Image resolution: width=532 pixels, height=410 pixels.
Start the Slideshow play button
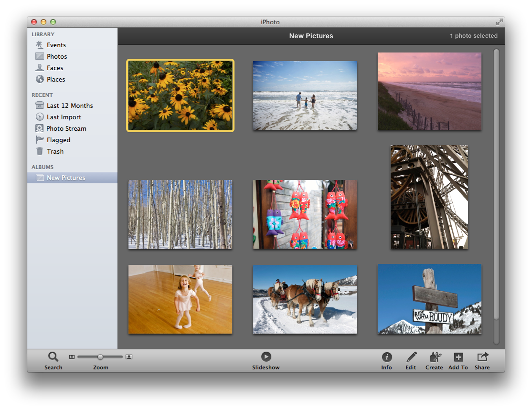click(266, 357)
